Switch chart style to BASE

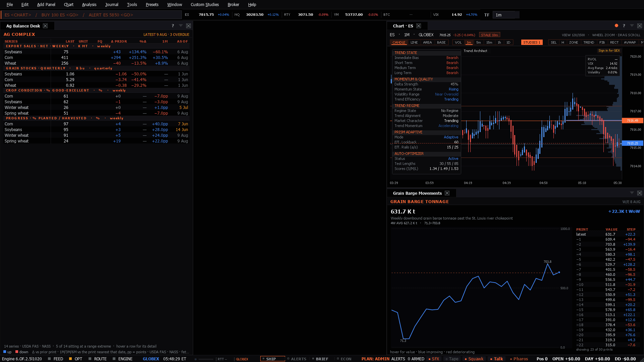[441, 43]
